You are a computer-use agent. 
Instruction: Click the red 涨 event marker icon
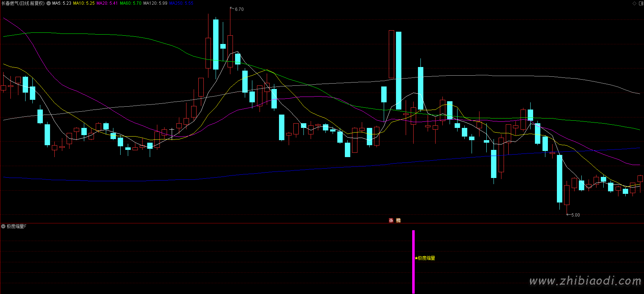(391, 220)
